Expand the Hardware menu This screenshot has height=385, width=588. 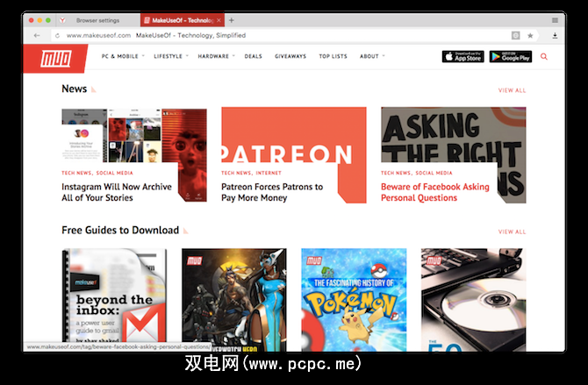[216, 56]
